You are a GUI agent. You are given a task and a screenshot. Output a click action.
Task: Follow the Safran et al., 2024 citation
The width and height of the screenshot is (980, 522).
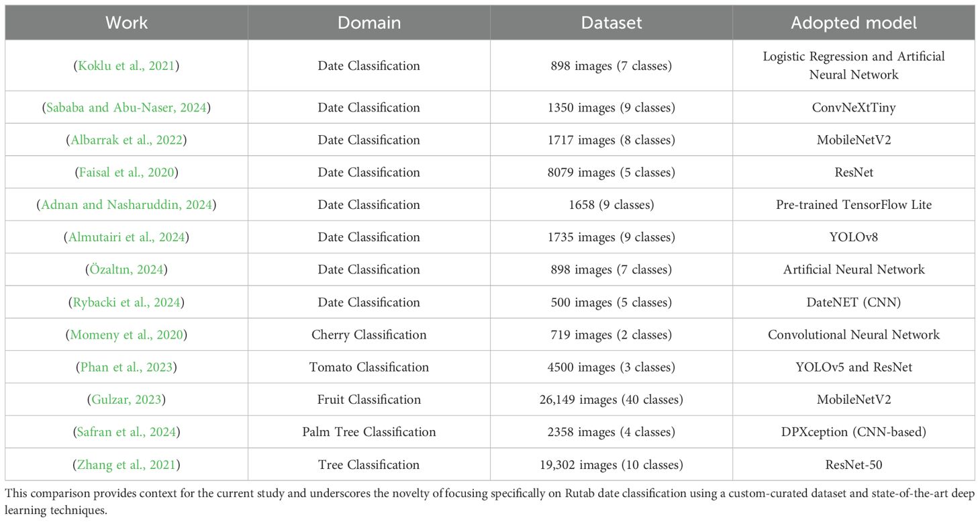coord(126,431)
